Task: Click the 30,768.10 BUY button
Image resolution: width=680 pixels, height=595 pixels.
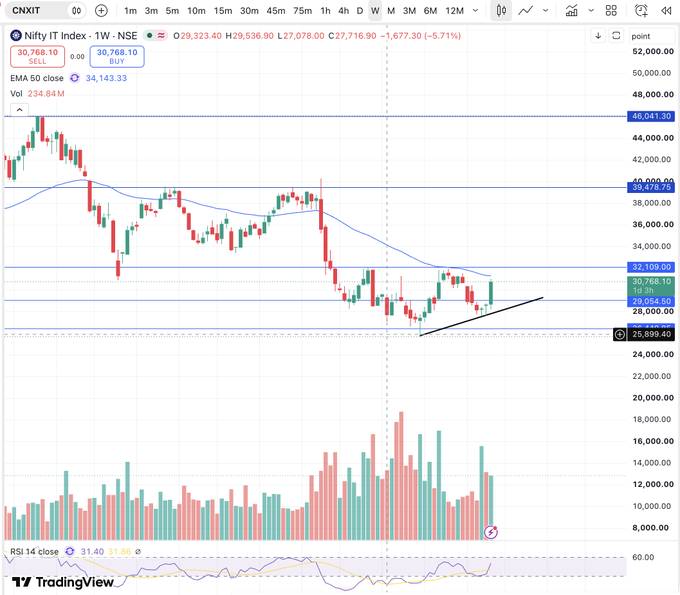Action: pyautogui.click(x=117, y=56)
